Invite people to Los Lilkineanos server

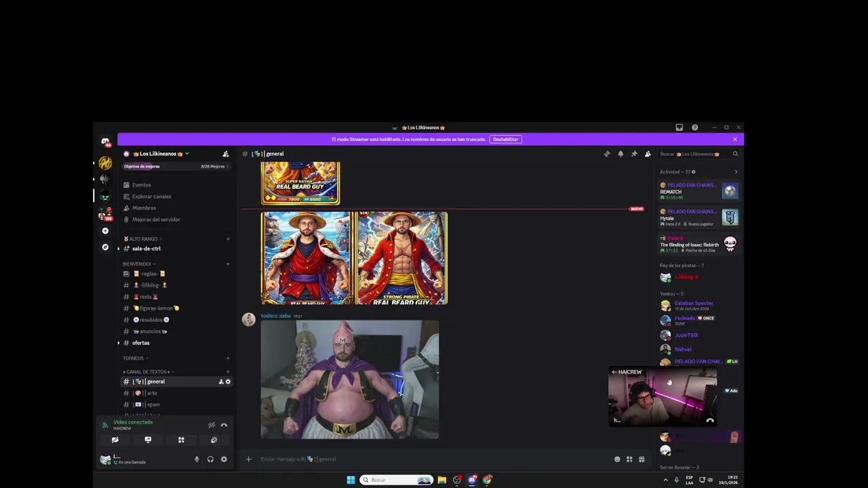click(226, 154)
